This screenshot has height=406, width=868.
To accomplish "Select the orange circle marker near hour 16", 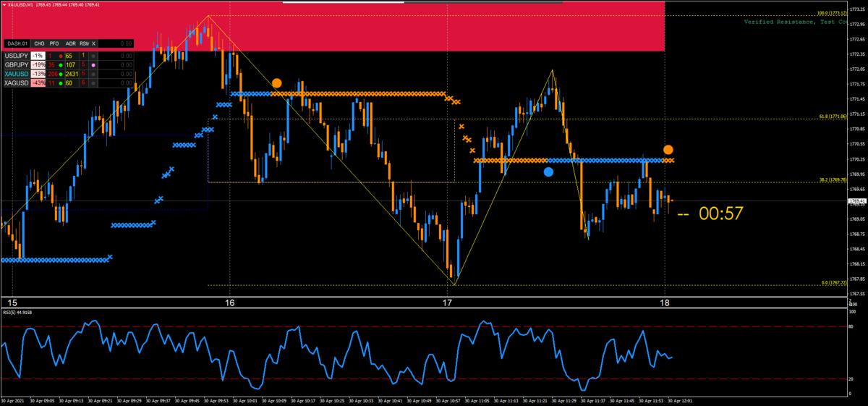I will (x=276, y=83).
